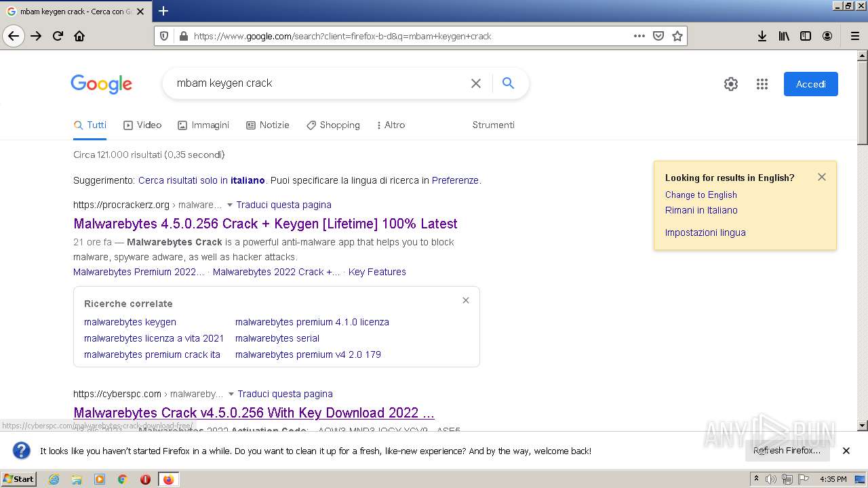This screenshot has width=868, height=488.
Task: Open File Explorer from taskbar
Action: (x=77, y=479)
